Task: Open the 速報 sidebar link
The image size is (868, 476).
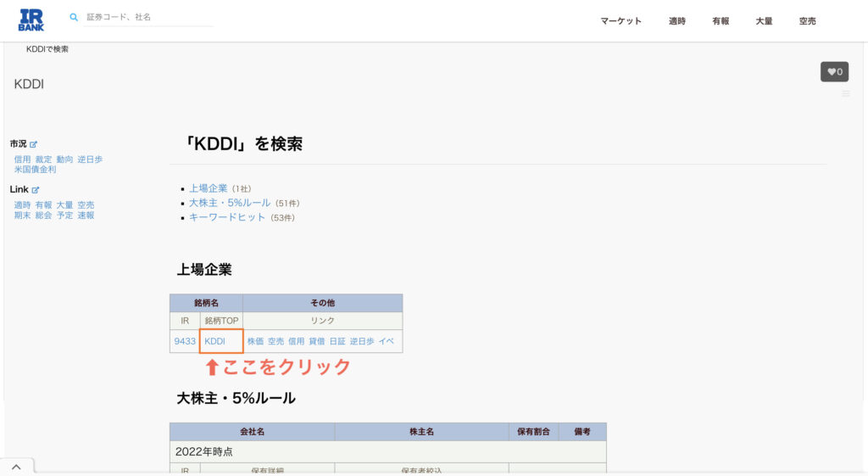Action: click(x=86, y=215)
